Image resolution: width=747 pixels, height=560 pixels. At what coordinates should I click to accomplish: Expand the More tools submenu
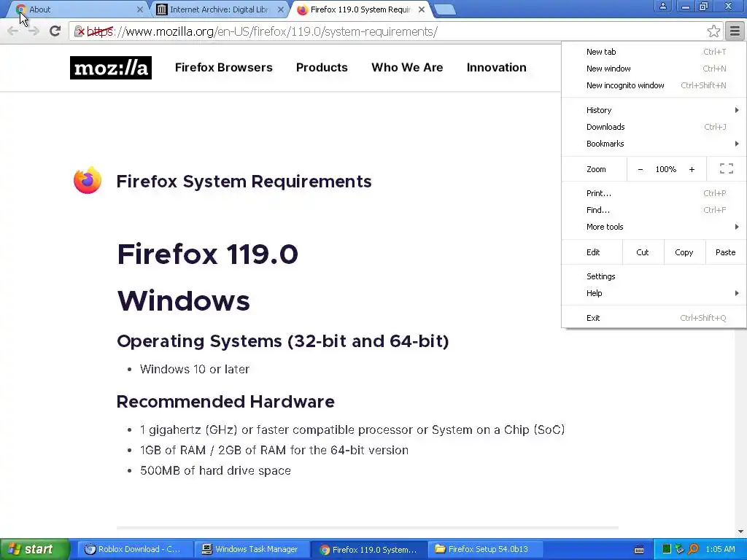654,227
